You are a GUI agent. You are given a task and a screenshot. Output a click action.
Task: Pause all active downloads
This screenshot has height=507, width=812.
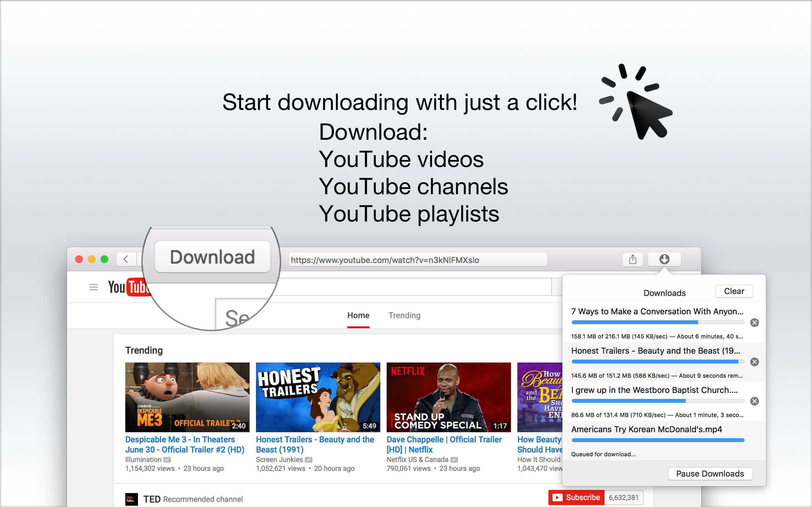pos(710,473)
